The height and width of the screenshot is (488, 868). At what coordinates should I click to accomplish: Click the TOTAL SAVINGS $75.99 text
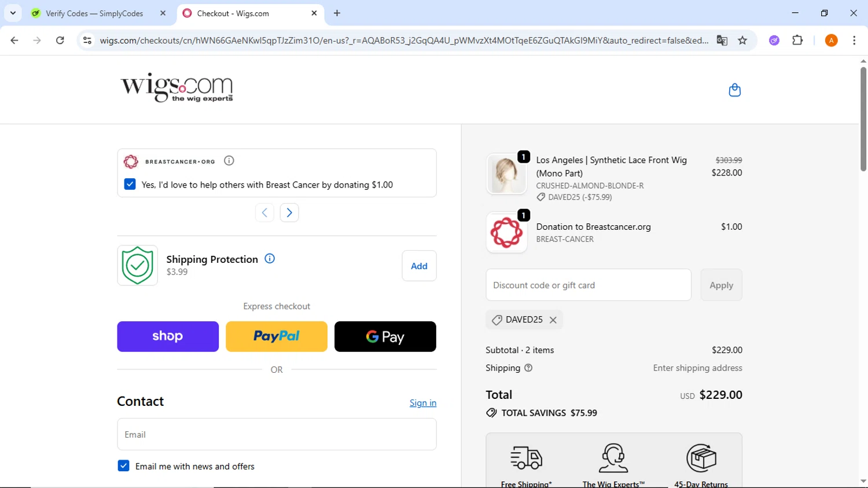point(549,413)
